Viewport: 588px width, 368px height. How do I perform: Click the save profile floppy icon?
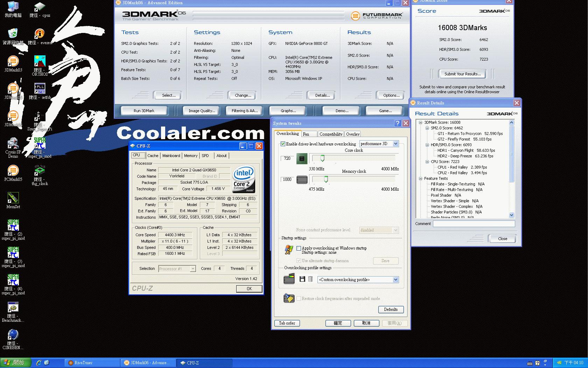click(x=302, y=279)
